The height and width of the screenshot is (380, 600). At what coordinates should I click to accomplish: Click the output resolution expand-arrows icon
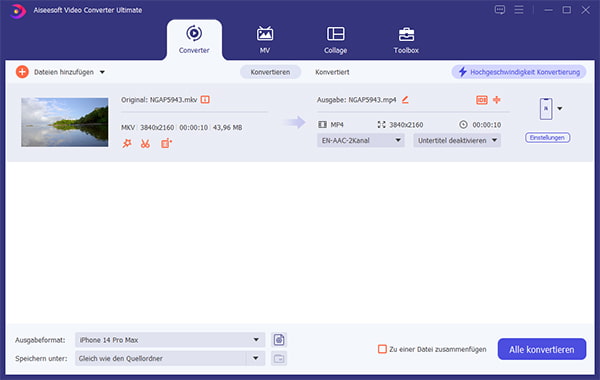[x=381, y=124]
